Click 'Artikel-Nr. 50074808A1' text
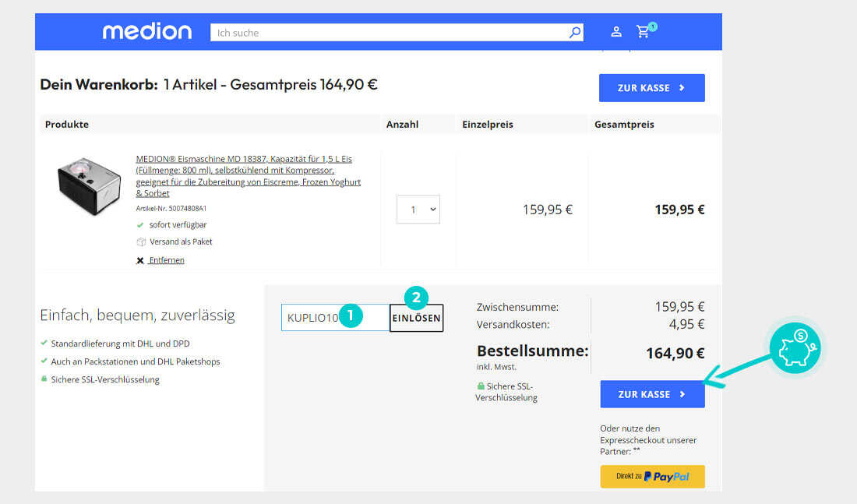This screenshot has width=857, height=504. click(x=171, y=208)
